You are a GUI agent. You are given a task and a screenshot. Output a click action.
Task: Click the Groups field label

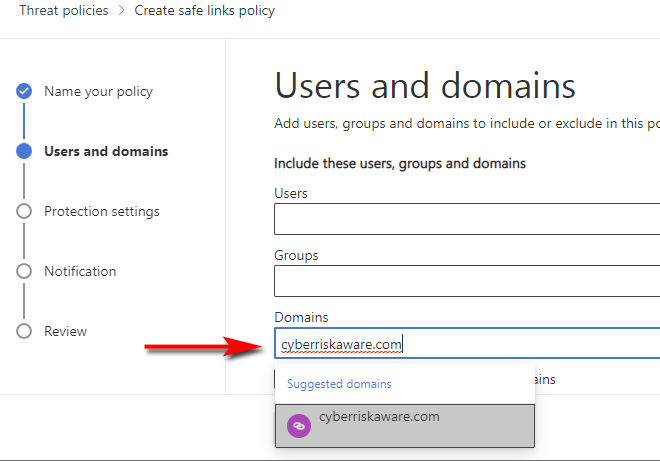point(296,255)
